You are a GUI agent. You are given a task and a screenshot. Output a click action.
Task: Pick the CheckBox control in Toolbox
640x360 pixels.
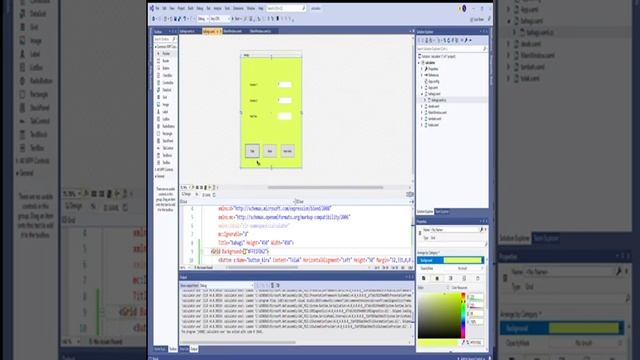click(x=166, y=76)
